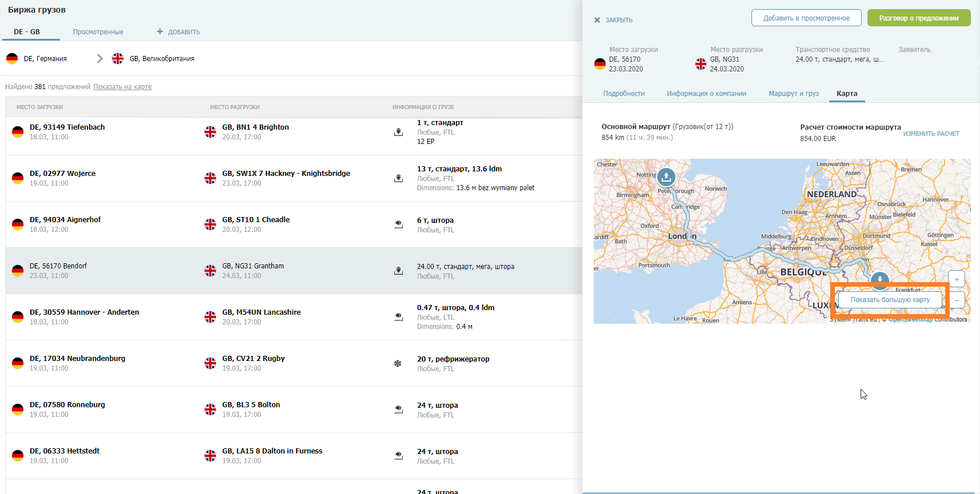Click German flag in the detail panel header
The height and width of the screenshot is (494, 980).
(x=599, y=64)
